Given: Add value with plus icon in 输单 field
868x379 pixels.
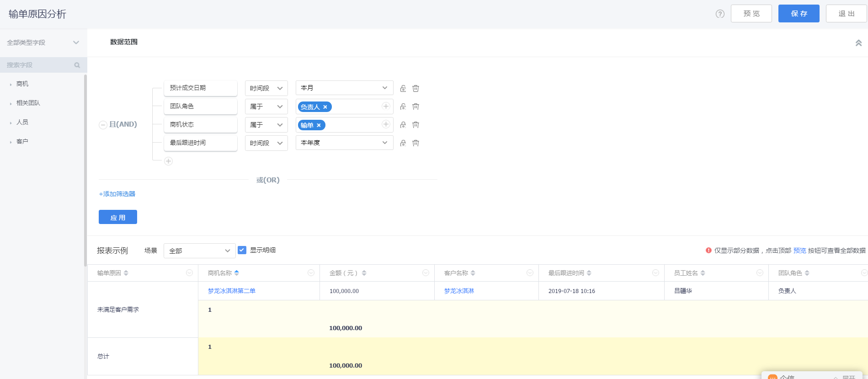Looking at the screenshot, I should tap(386, 124).
